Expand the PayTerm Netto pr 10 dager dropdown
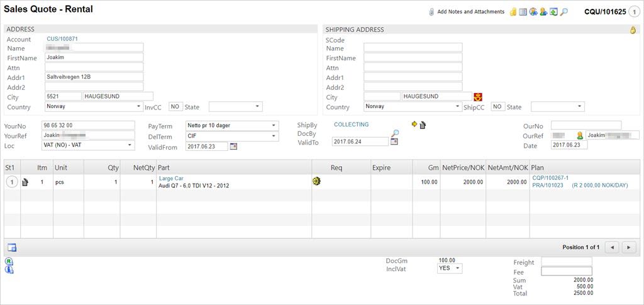Image resolution: width=644 pixels, height=305 pixels. tap(232, 125)
